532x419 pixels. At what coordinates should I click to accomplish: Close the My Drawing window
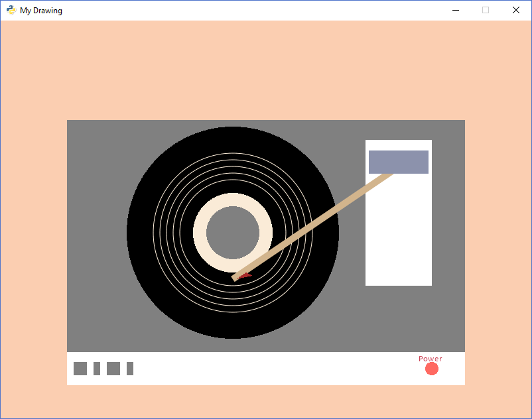click(516, 10)
